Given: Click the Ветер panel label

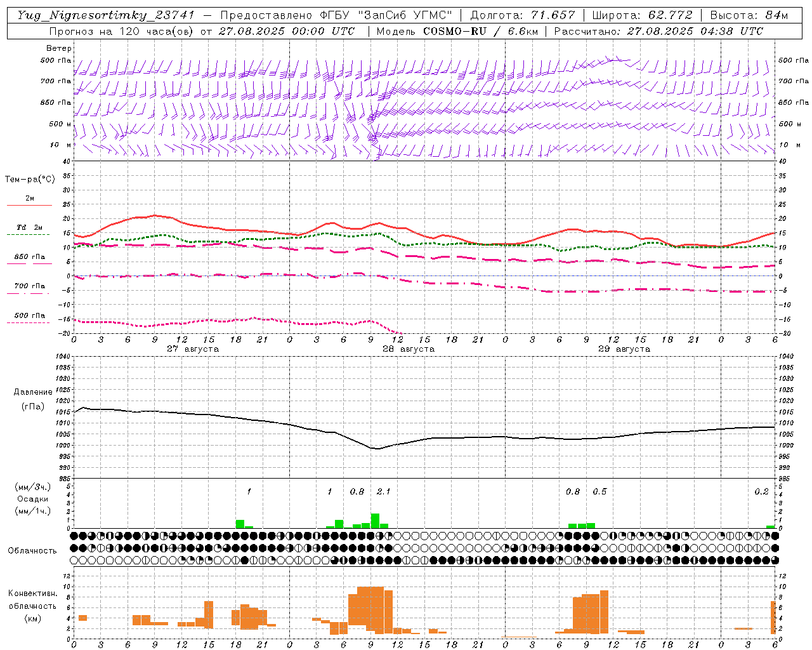Looking at the screenshot, I should click(x=59, y=48).
